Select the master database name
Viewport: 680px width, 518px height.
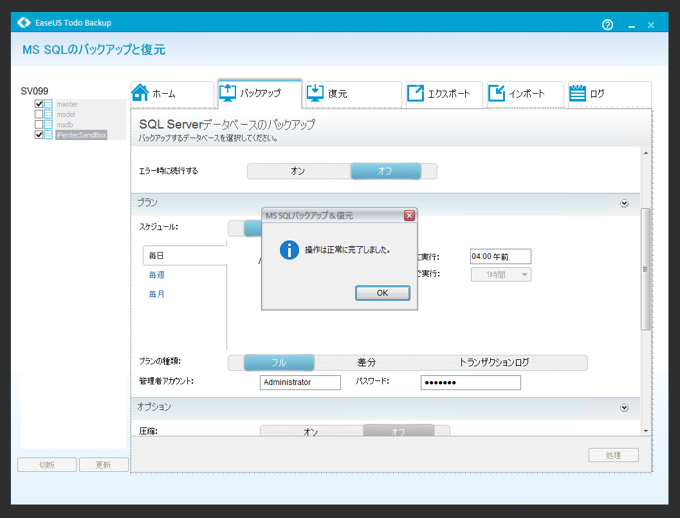pos(67,104)
